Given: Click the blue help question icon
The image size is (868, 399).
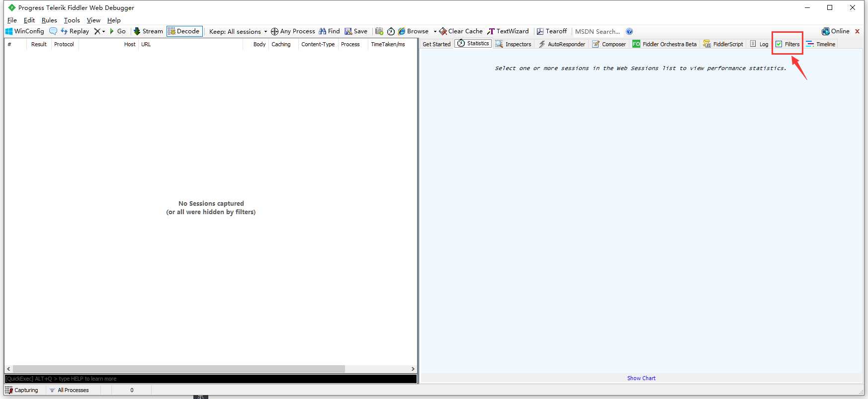Looking at the screenshot, I should click(629, 31).
